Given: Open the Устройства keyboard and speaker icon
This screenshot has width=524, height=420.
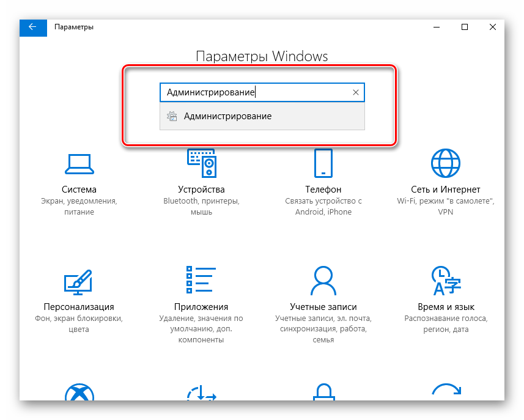Looking at the screenshot, I should tap(201, 163).
